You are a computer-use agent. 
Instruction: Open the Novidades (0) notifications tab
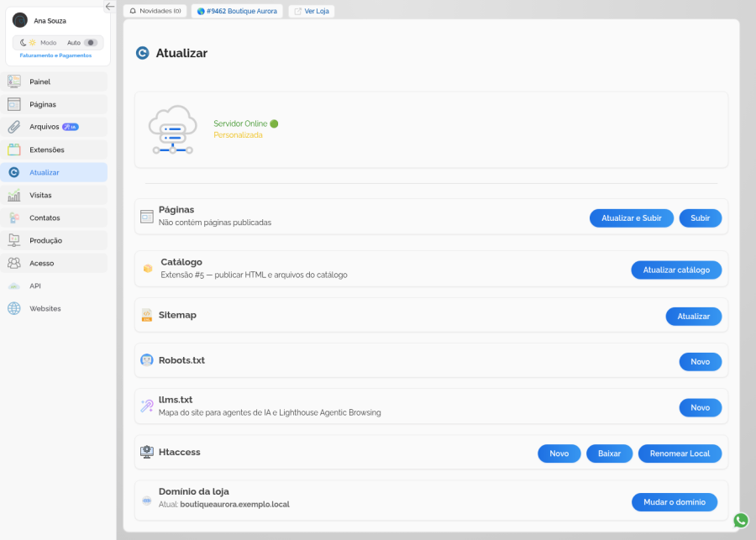[x=155, y=11]
